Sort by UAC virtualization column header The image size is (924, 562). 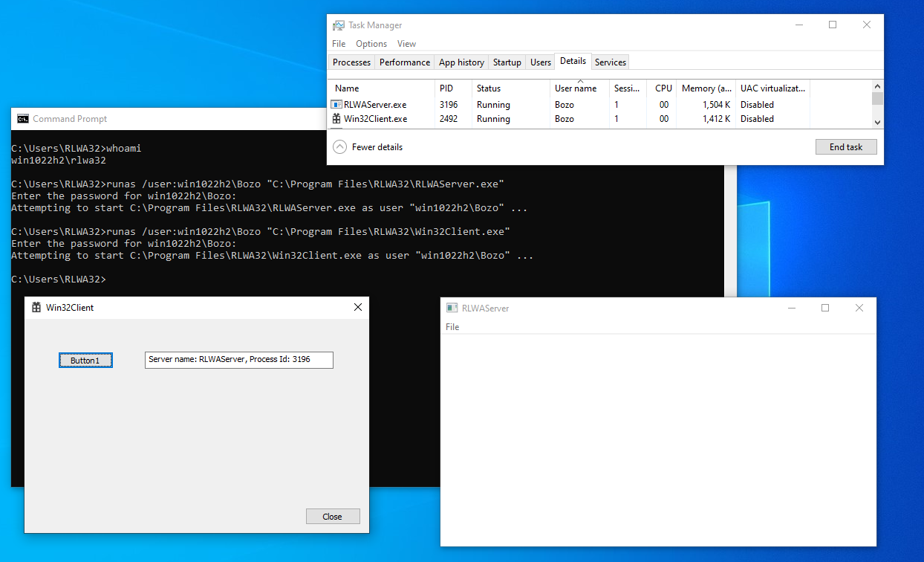[772, 88]
